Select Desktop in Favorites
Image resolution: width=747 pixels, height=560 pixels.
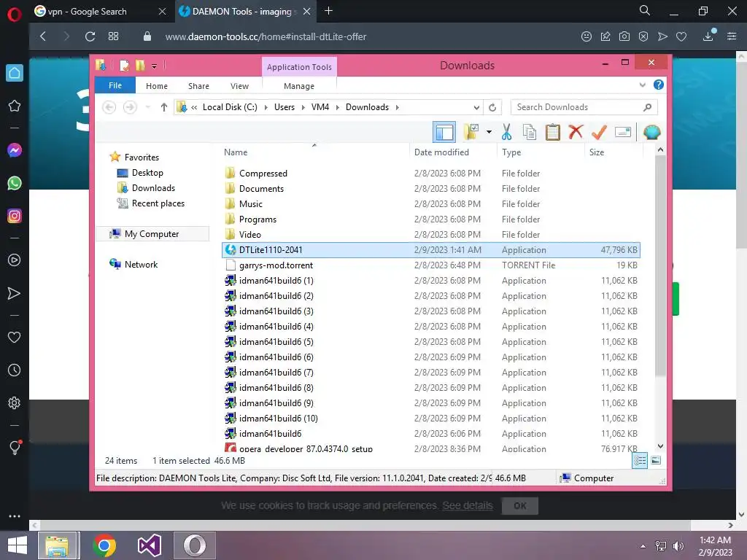click(147, 173)
